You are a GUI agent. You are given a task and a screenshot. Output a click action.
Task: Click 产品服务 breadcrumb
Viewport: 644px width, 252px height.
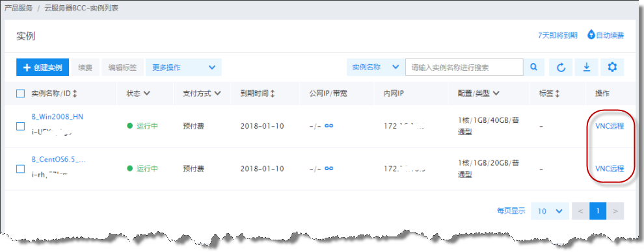(18, 8)
